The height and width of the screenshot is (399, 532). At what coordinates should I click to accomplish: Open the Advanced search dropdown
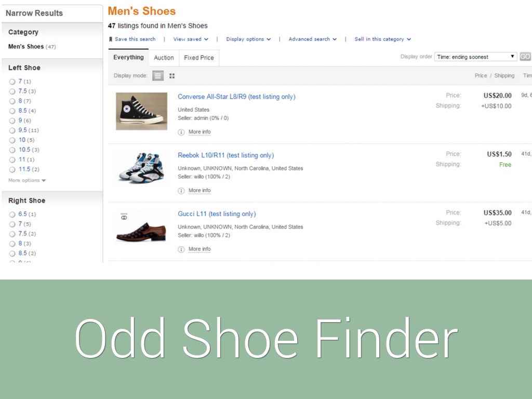pos(312,39)
